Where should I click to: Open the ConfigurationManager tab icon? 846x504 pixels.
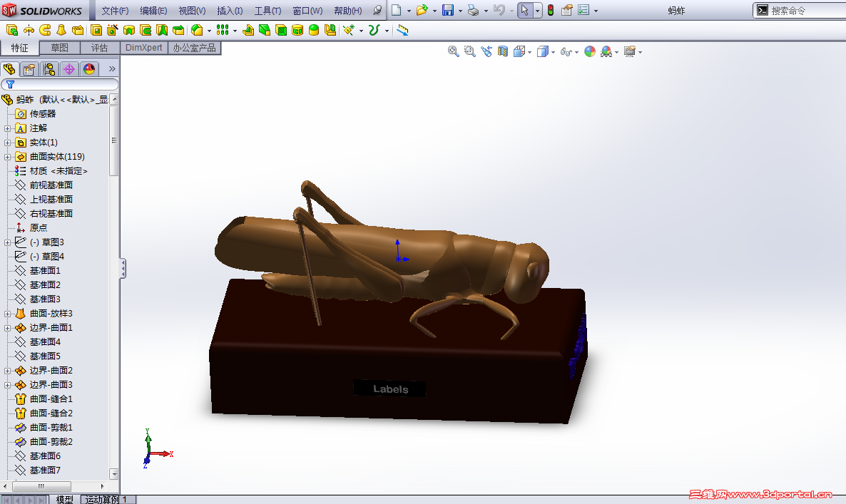(x=49, y=69)
